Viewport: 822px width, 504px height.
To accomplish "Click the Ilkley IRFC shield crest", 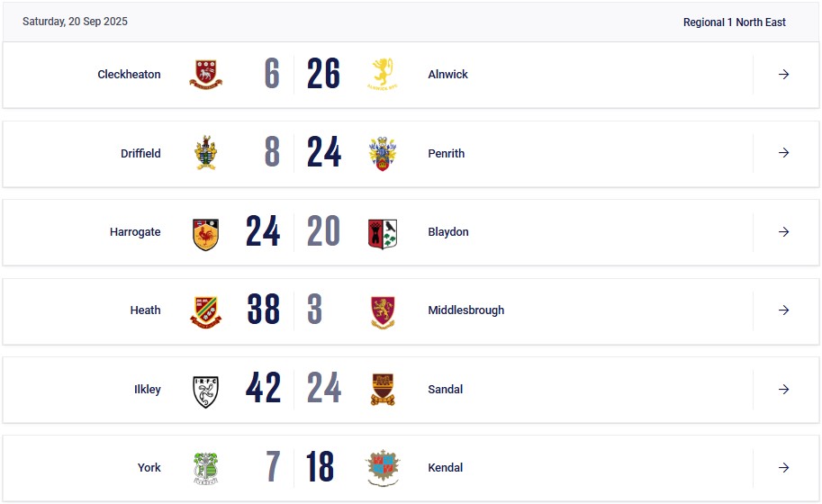I will click(205, 391).
